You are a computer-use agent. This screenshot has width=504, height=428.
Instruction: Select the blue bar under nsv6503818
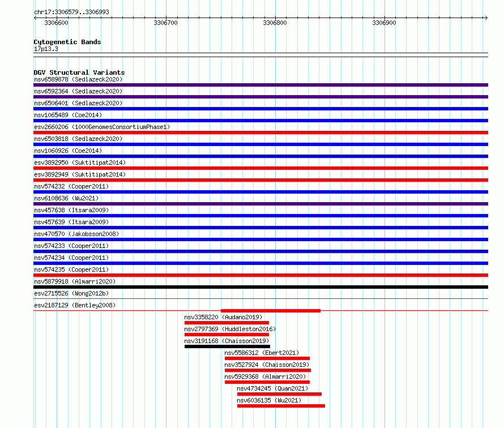click(260, 144)
